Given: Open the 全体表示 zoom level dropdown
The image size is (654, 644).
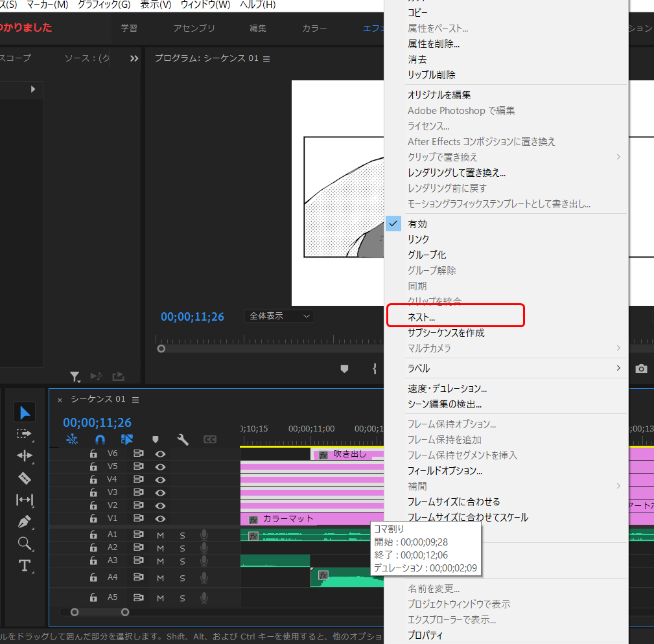Looking at the screenshot, I should (279, 316).
